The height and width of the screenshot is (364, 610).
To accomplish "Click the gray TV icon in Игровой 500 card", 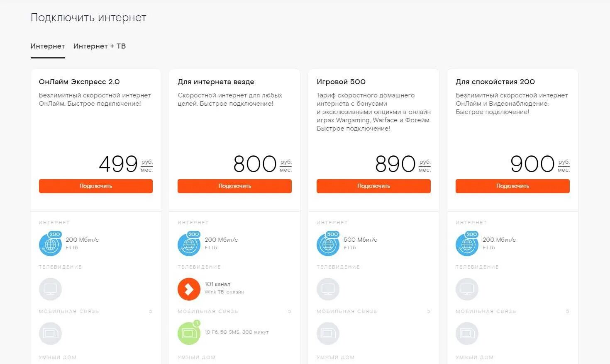I will click(328, 289).
